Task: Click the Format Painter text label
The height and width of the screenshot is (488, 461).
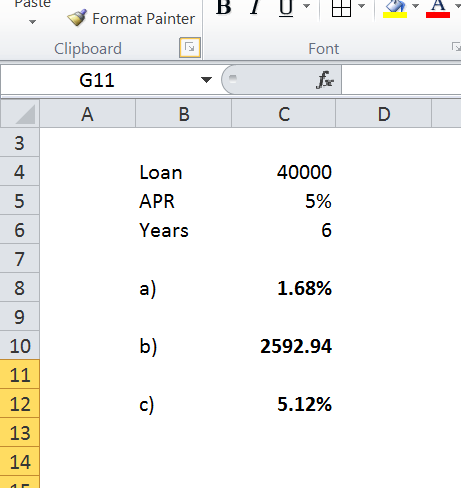Action: click(144, 19)
